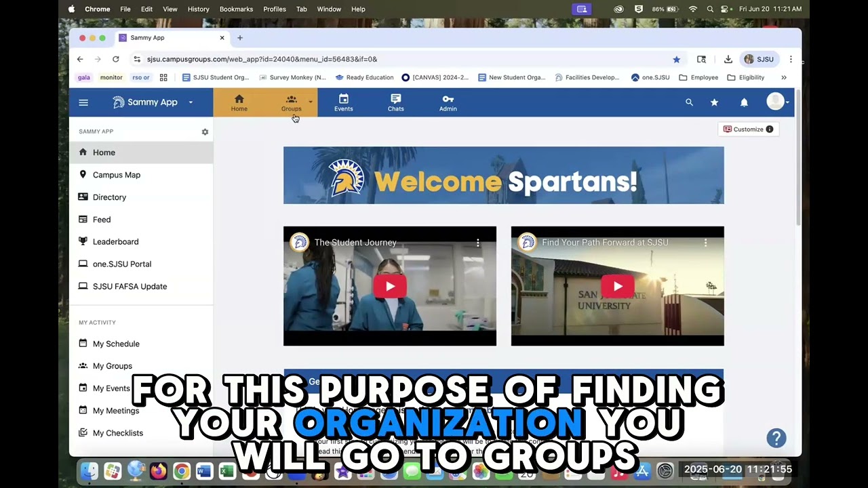The image size is (868, 488).
Task: Expand the Sammy App dropdown arrow
Action: click(x=191, y=102)
